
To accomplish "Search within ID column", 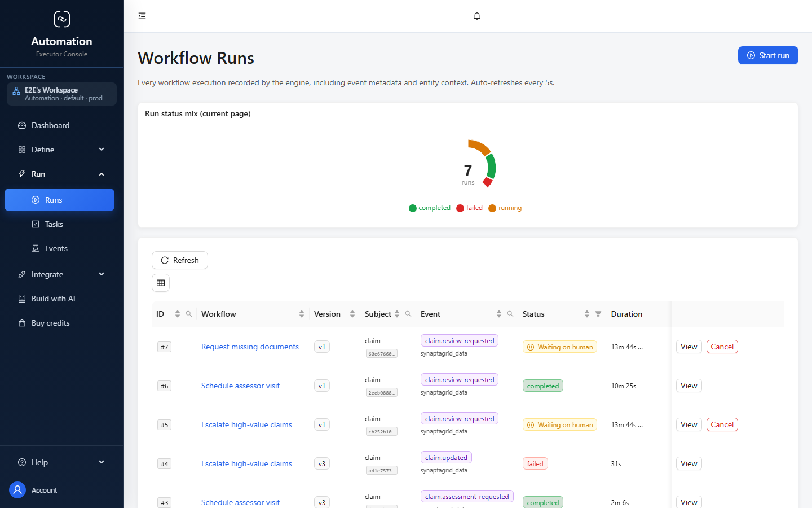I will coord(189,314).
